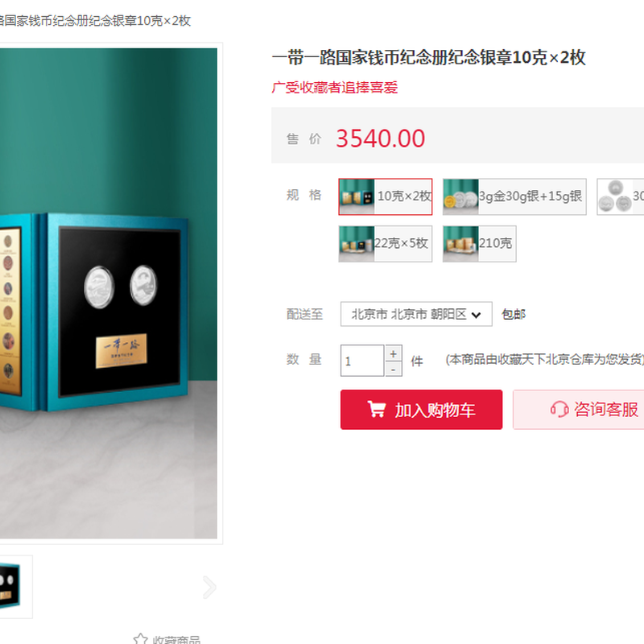Decrease quantity with the minus button
Image resolution: width=644 pixels, height=644 pixels.
pyautogui.click(x=393, y=369)
